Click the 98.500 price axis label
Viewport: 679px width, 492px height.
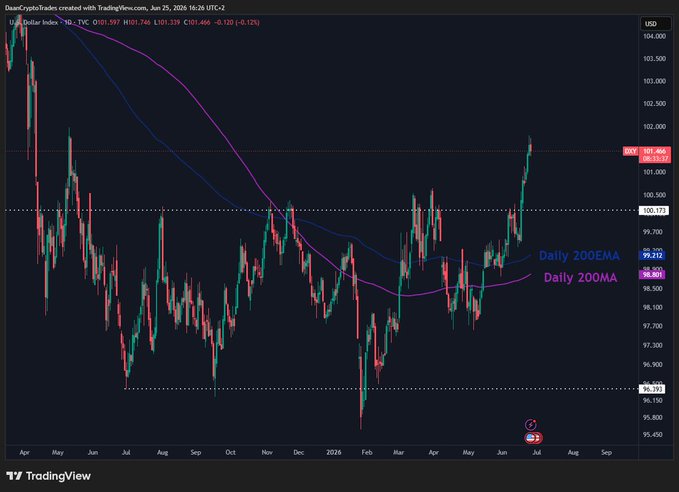pyautogui.click(x=653, y=288)
